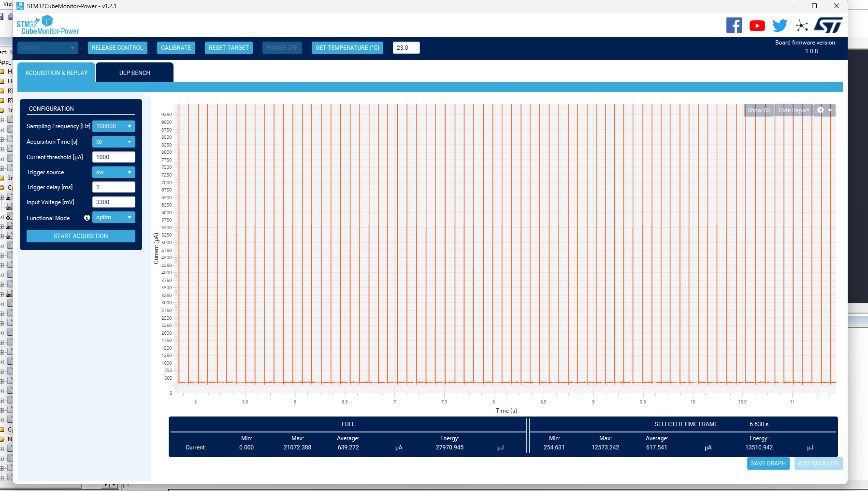Click the ST Community network icon
The image size is (868, 491).
803,25
